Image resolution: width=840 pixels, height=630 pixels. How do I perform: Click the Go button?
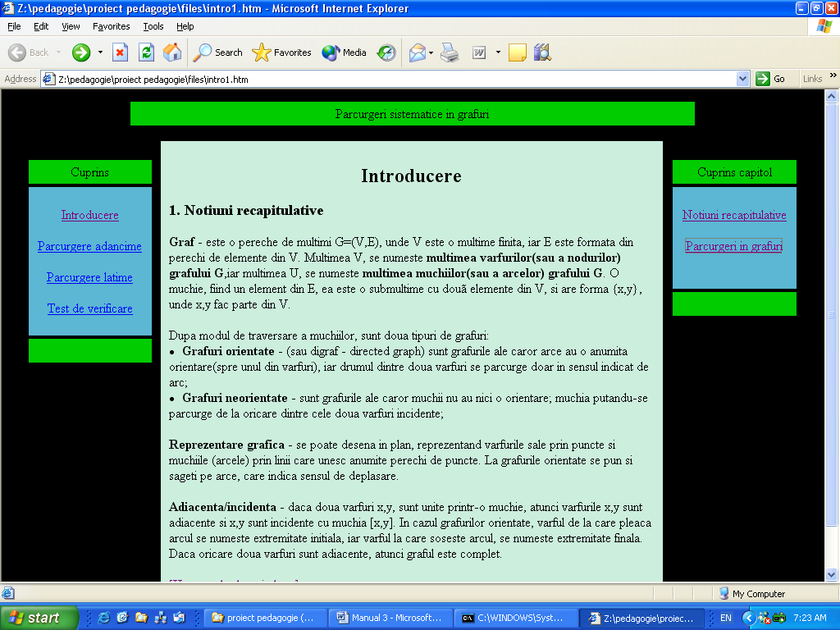[770, 79]
